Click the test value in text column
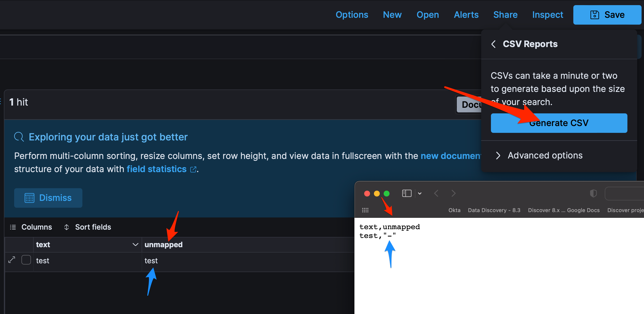The height and width of the screenshot is (314, 644). click(42, 261)
